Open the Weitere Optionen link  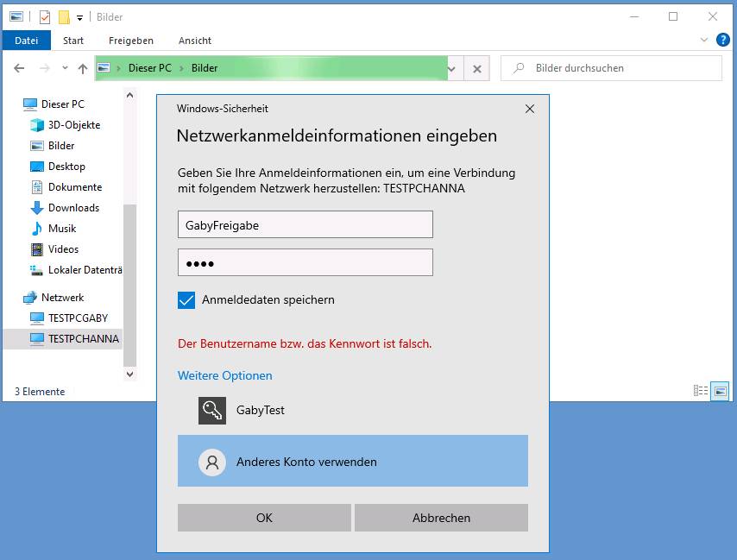point(224,375)
